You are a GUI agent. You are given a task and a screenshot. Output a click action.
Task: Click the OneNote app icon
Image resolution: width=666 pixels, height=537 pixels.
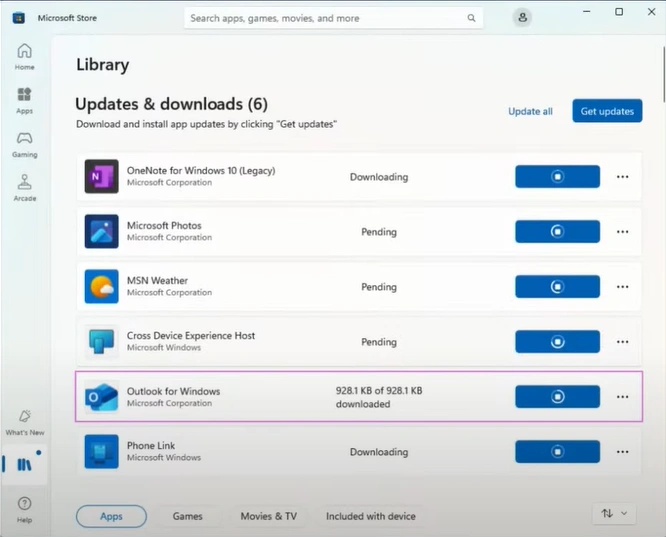pos(102,176)
